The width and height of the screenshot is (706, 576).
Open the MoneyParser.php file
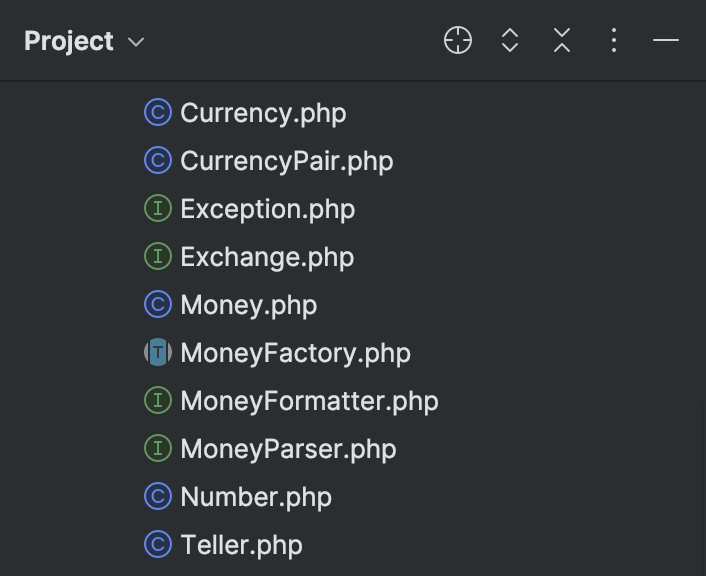pyautogui.click(x=288, y=449)
